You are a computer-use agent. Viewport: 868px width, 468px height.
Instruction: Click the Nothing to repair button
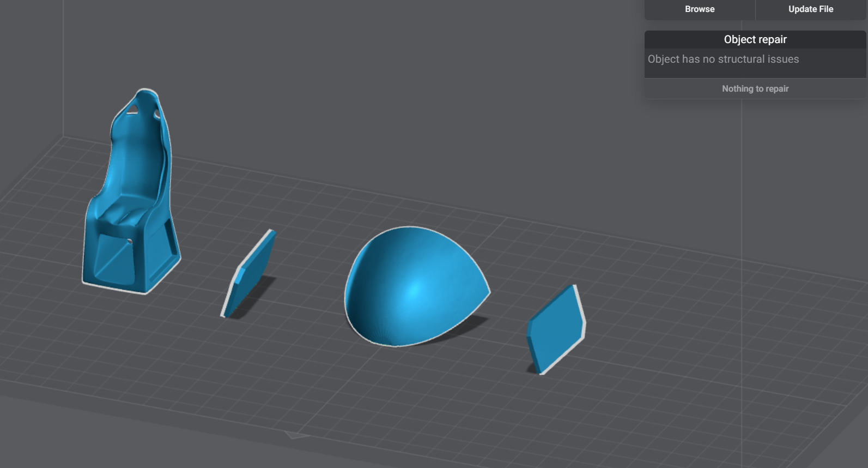pyautogui.click(x=755, y=88)
